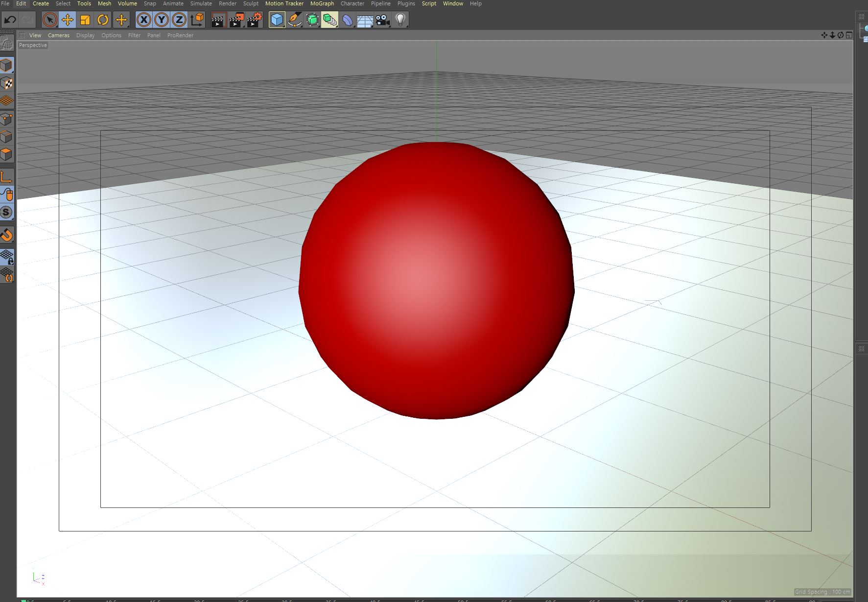Click the Perspective view label

tap(33, 45)
